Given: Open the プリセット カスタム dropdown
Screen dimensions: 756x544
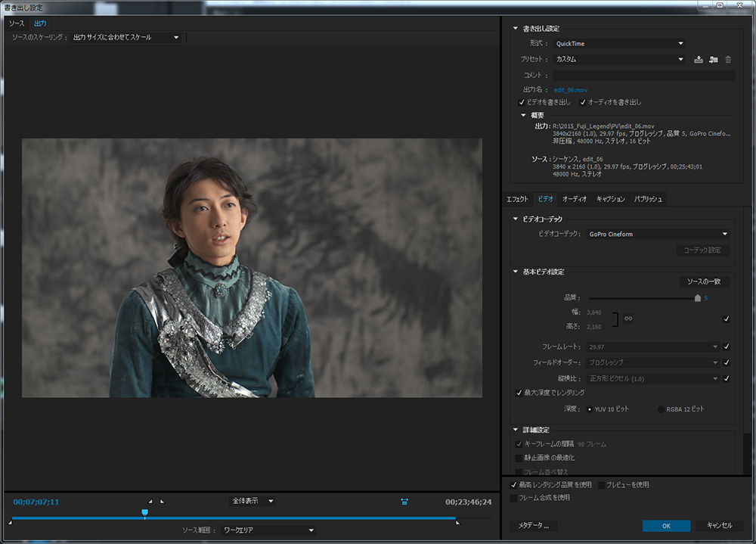Looking at the screenshot, I should [620, 59].
